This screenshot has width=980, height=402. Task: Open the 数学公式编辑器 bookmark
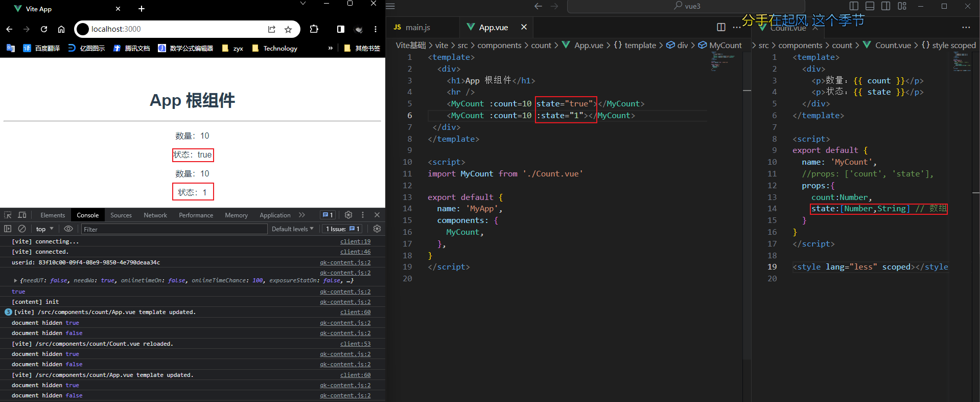point(185,48)
